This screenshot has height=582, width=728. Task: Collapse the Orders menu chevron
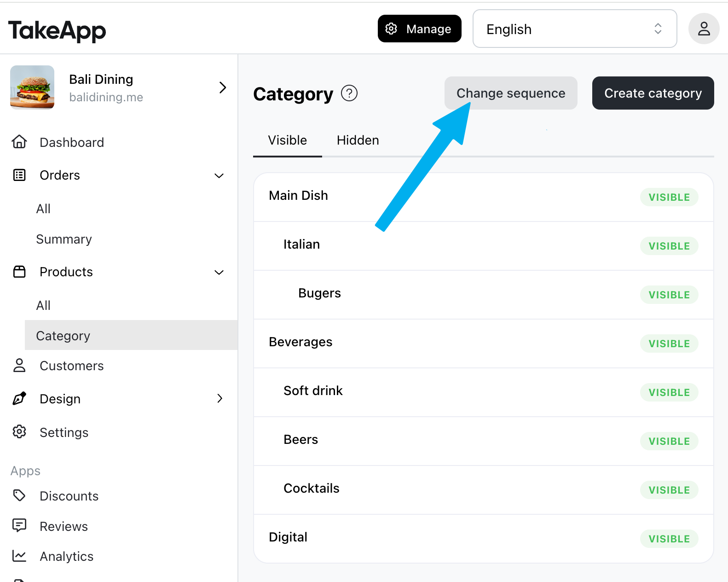(219, 175)
